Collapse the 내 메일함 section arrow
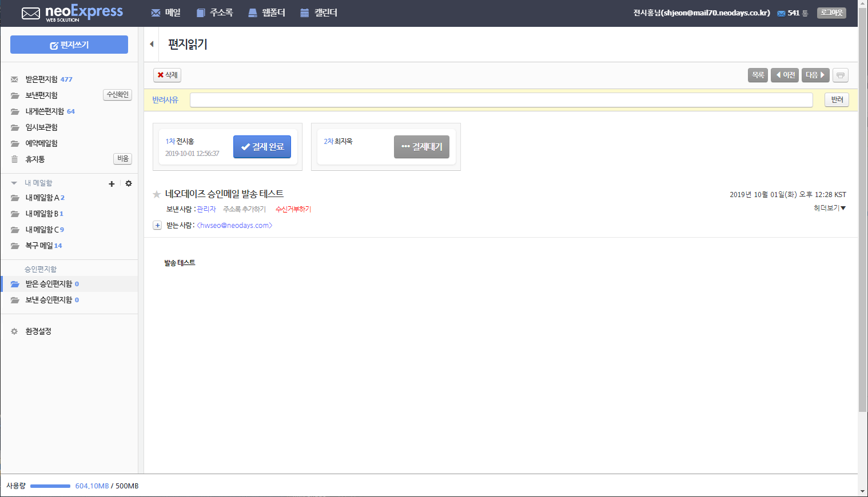 click(x=14, y=183)
